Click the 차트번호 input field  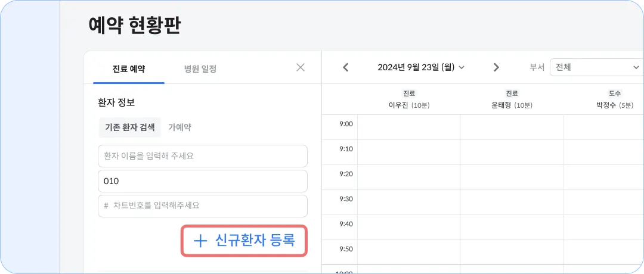coord(203,206)
